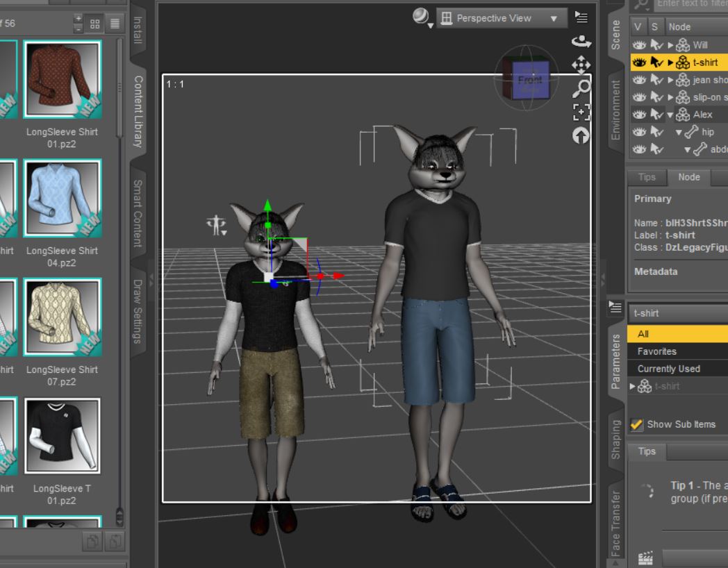Click the zoom magnifier viewport control

tap(581, 89)
